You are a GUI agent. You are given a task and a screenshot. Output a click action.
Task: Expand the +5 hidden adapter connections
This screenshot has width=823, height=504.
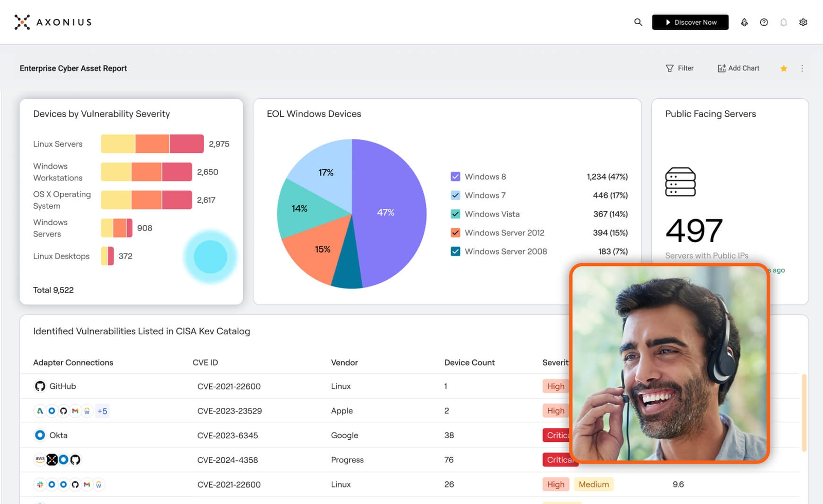[102, 411]
